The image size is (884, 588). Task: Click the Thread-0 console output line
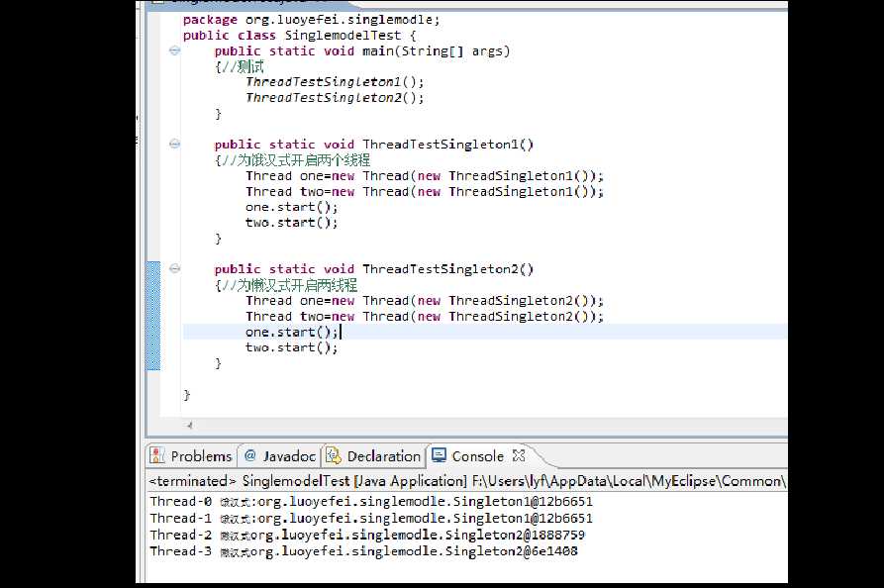(x=371, y=501)
